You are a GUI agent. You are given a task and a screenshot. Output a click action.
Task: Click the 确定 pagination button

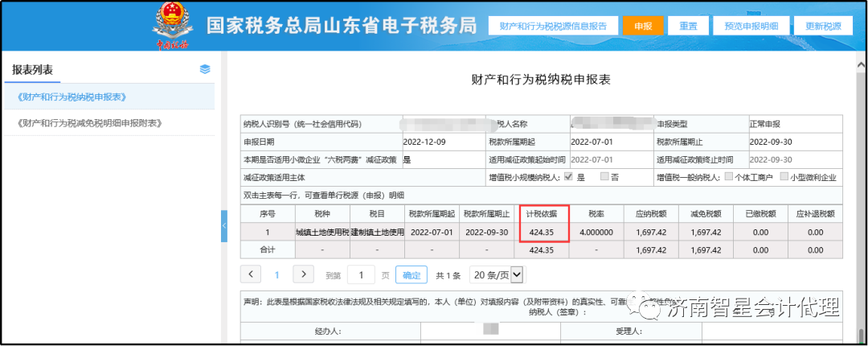coord(411,274)
